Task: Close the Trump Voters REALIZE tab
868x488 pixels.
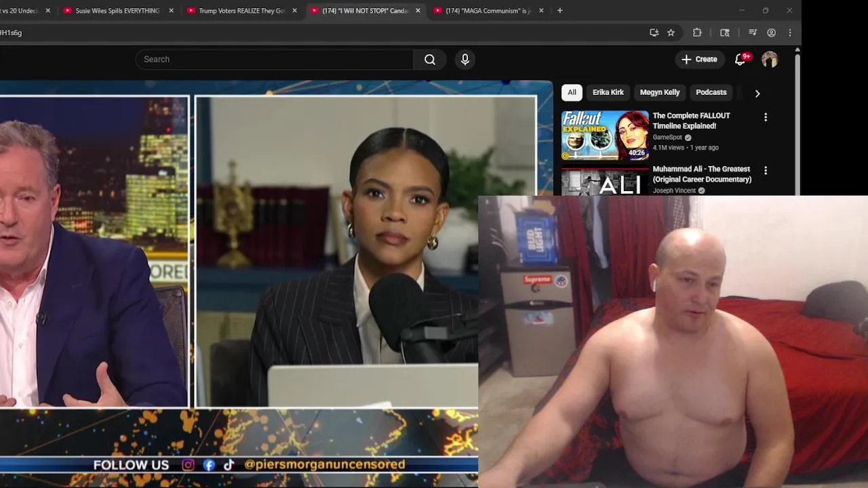Action: point(294,11)
